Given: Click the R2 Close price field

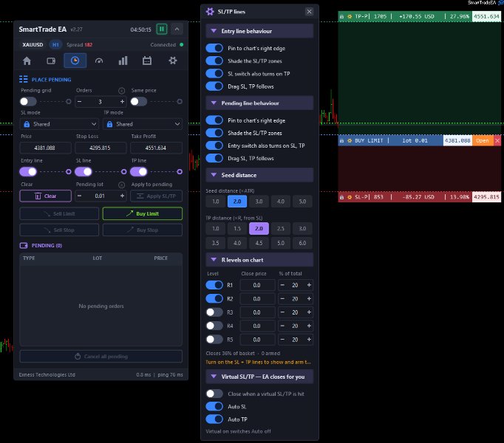Looking at the screenshot, I should (x=257, y=299).
